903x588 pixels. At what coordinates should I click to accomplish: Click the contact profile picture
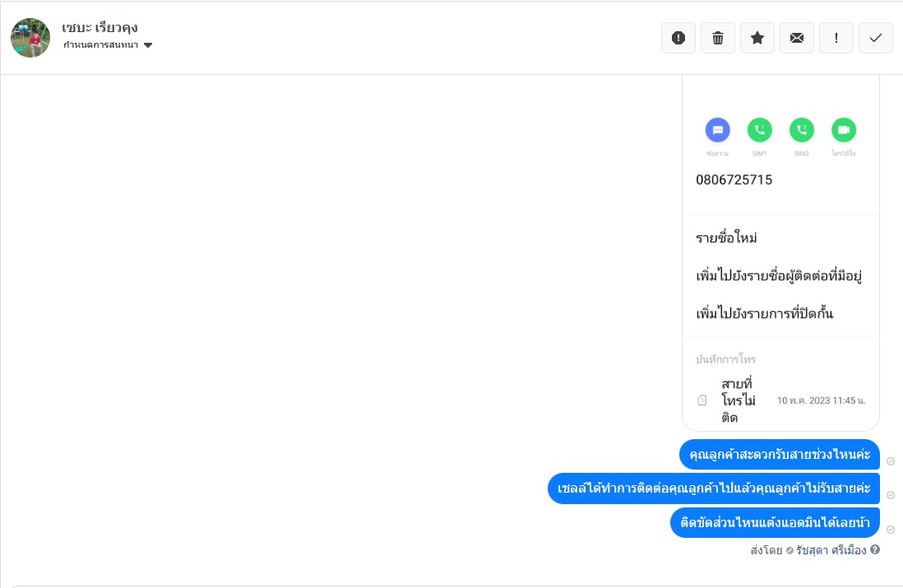click(x=30, y=38)
